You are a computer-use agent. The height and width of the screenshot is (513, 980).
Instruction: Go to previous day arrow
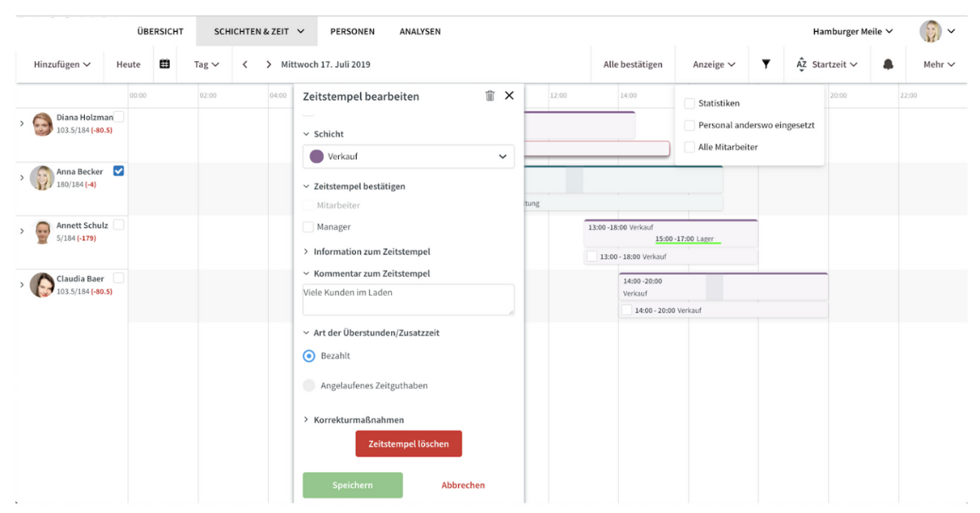[x=245, y=65]
